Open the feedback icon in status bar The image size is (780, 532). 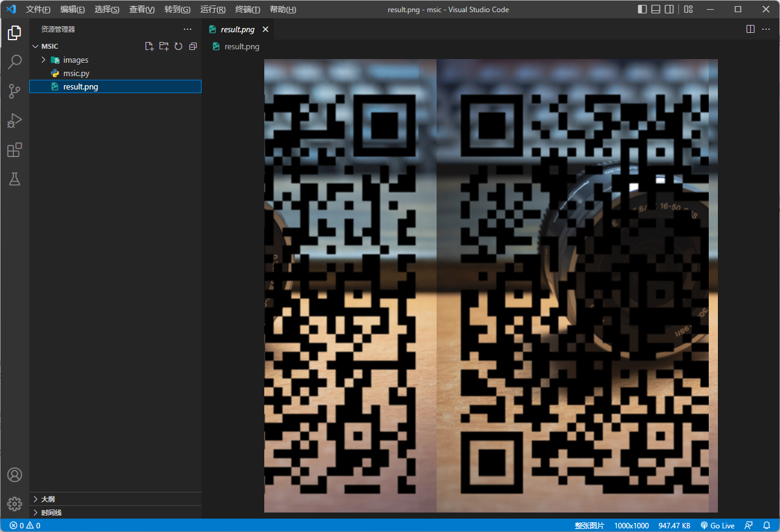(749, 525)
